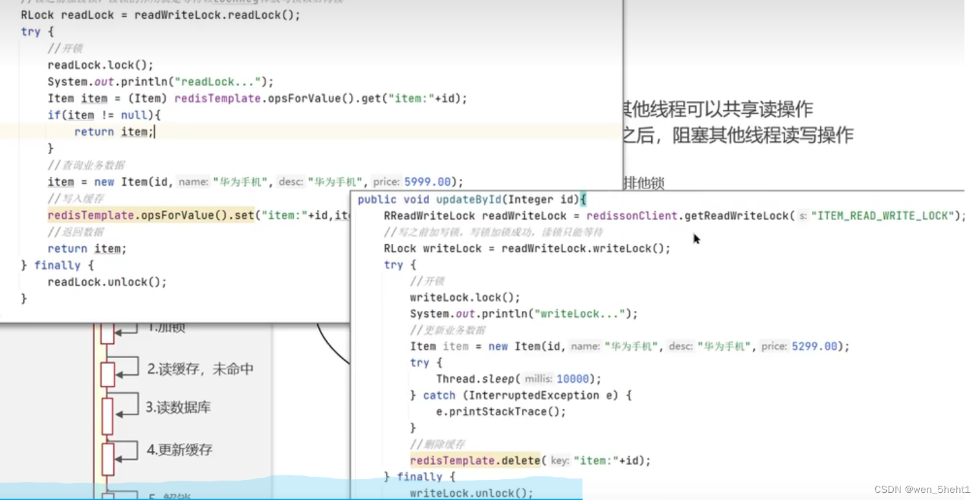Select the highlighted redisTemplate.delete line
This screenshot has height=500, width=980.
coord(476,460)
